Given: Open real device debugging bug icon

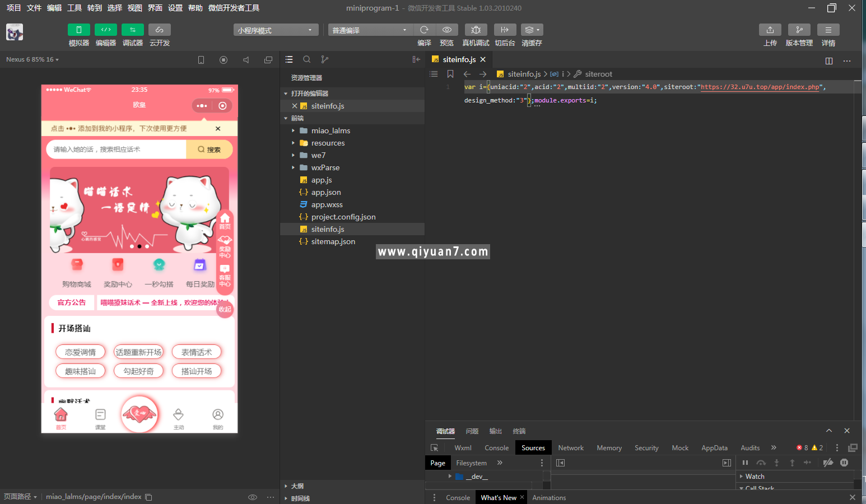Looking at the screenshot, I should 476,30.
